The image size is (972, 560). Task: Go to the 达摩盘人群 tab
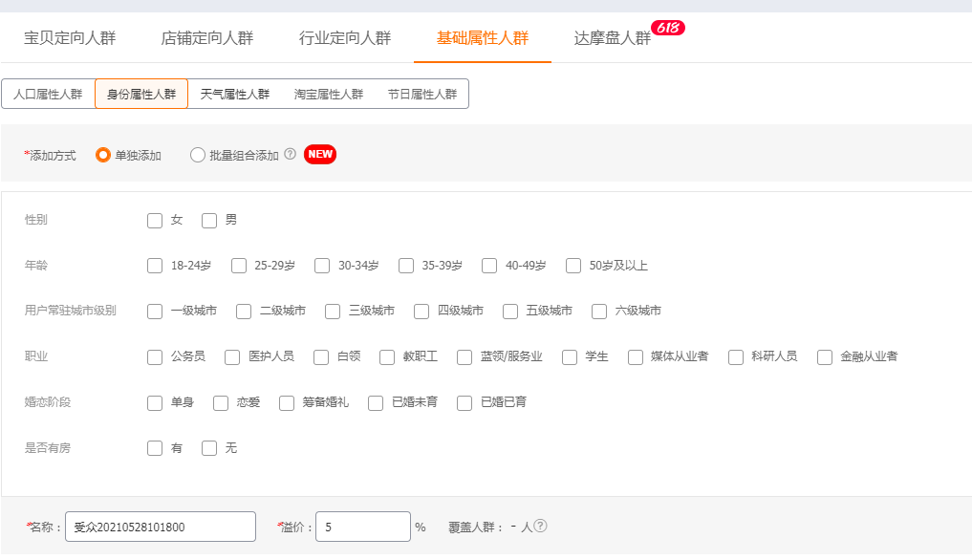coord(613,38)
